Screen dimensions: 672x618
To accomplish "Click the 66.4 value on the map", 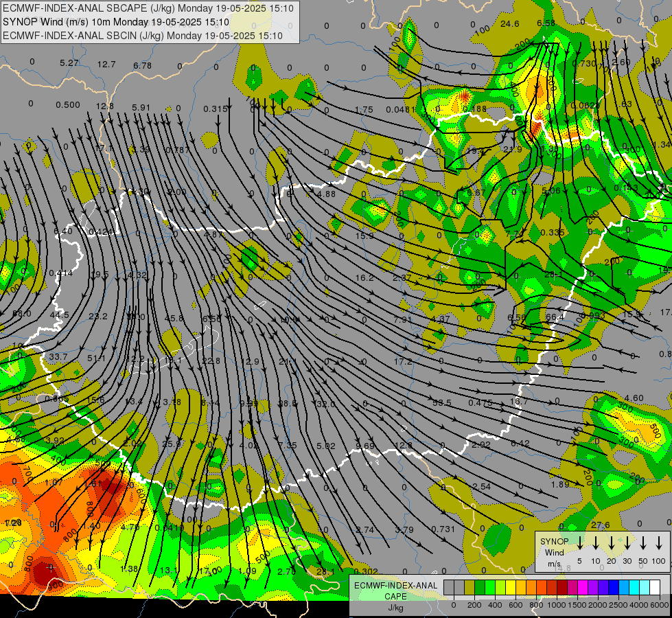I will coord(555,317).
